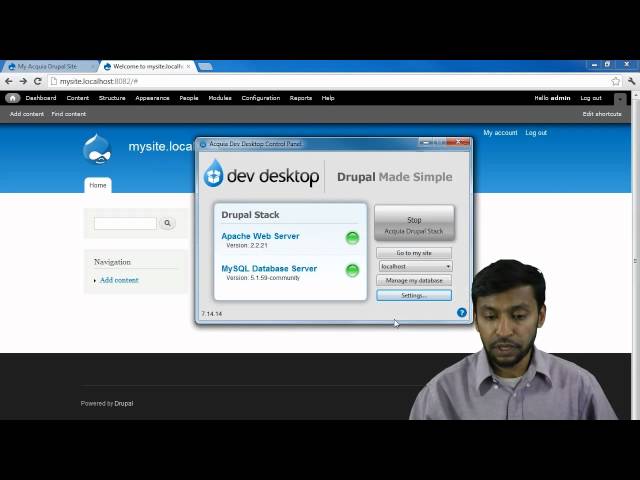Open help via the blue question icon
The height and width of the screenshot is (480, 640).
click(462, 313)
